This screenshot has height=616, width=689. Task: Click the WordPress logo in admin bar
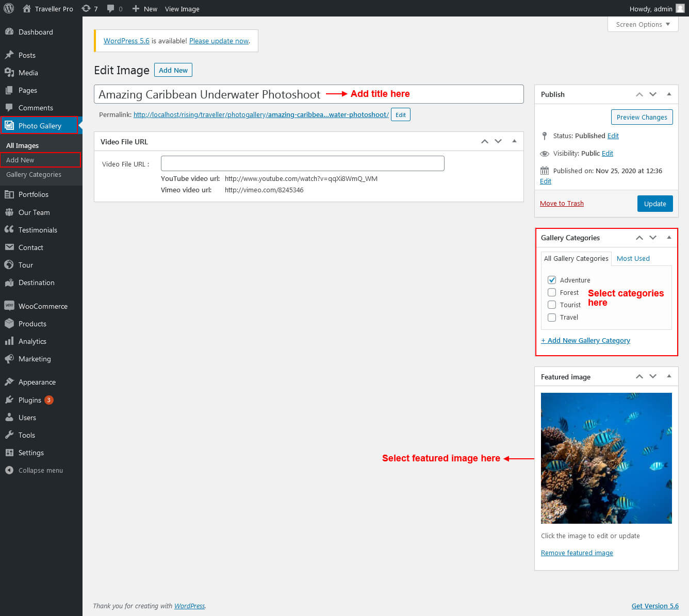pyautogui.click(x=9, y=8)
